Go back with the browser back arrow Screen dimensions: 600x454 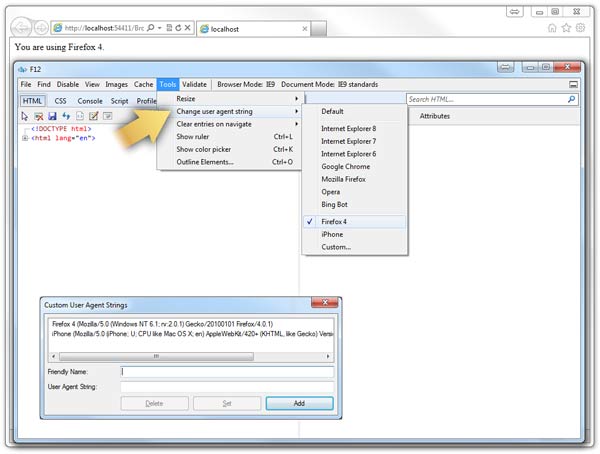coord(21,28)
